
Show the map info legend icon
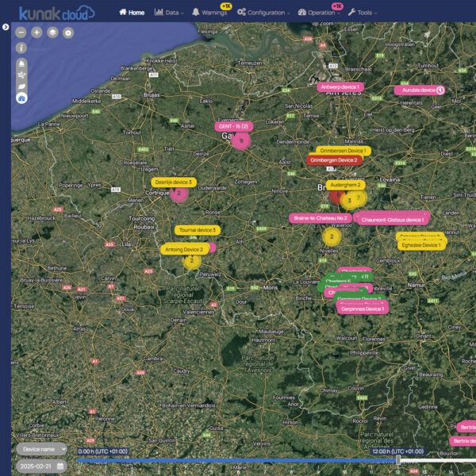tap(21, 48)
